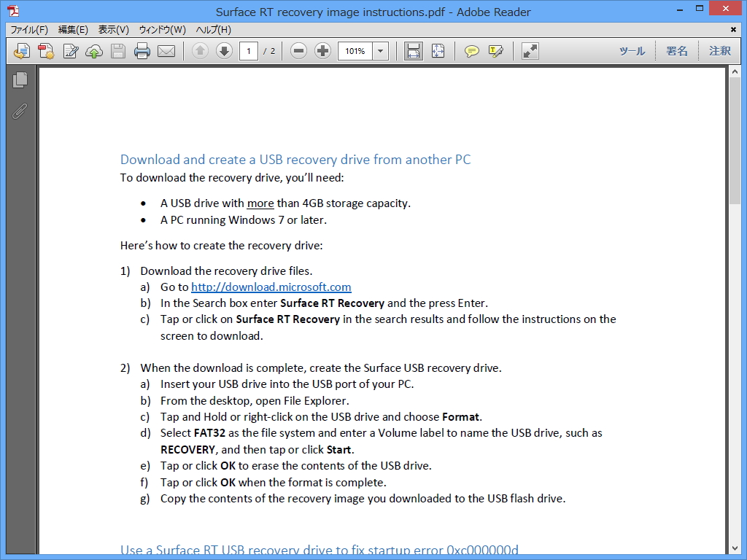Image resolution: width=747 pixels, height=560 pixels.
Task: Zoom out with the minus button
Action: point(298,51)
